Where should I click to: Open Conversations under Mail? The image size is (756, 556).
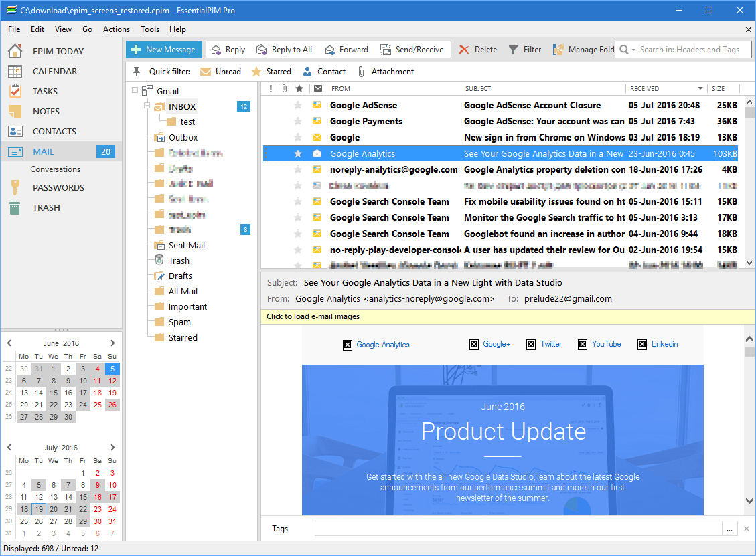pos(55,169)
